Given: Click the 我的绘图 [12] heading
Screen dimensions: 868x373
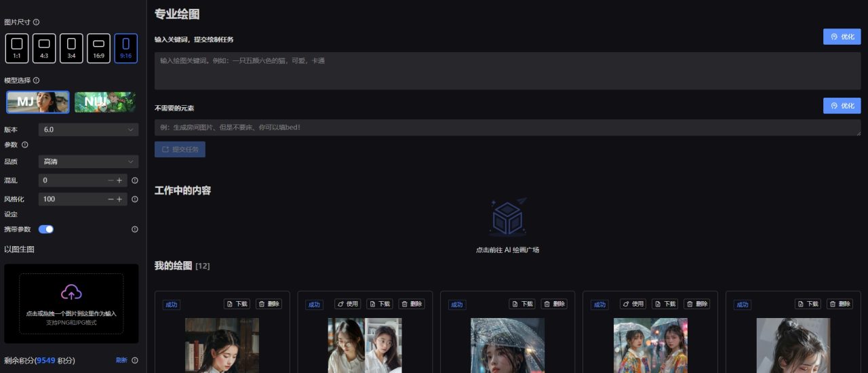Looking at the screenshot, I should click(x=182, y=265).
